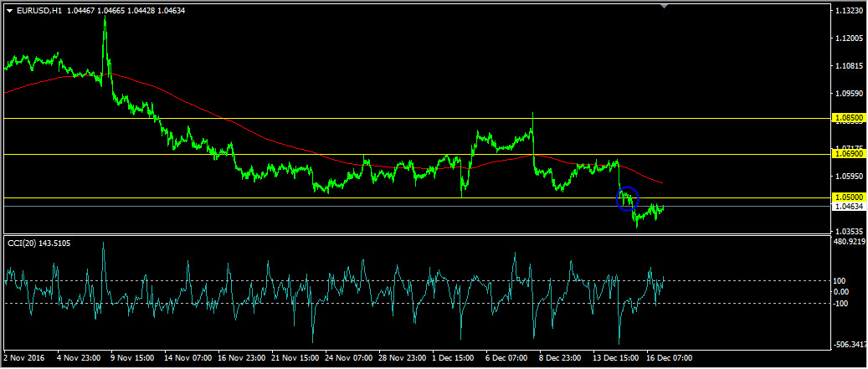This screenshot has width=868, height=369.
Task: Click the open value 1.04467 in chart header
Action: pyautogui.click(x=80, y=11)
